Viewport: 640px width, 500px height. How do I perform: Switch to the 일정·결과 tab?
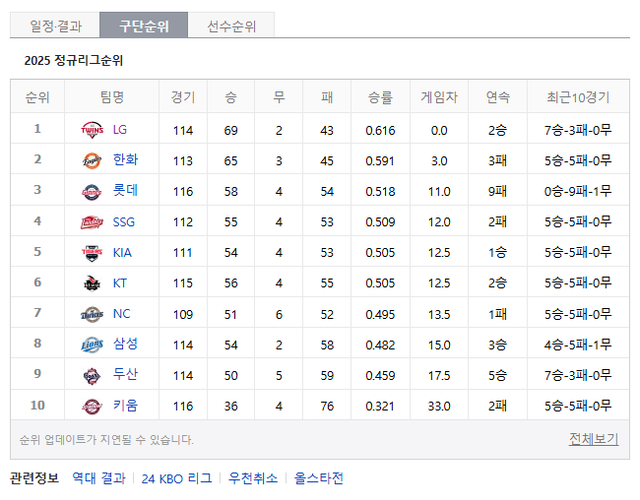click(x=54, y=26)
